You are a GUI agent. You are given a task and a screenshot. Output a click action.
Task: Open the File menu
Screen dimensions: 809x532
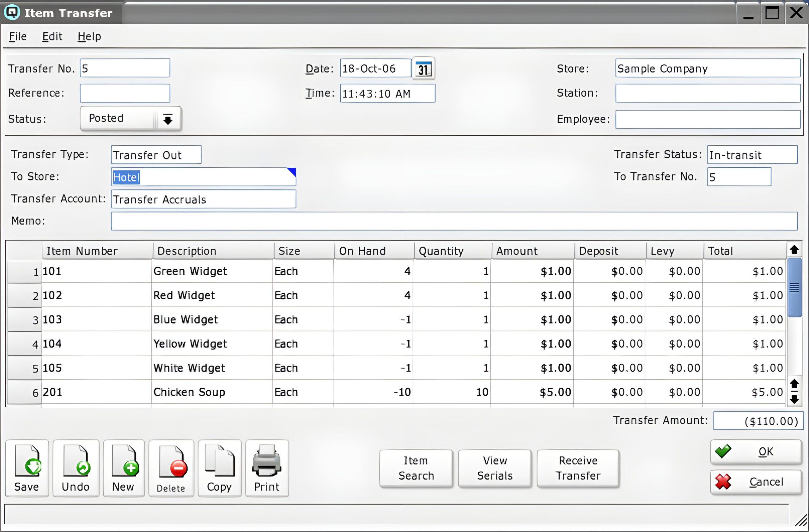pyautogui.click(x=18, y=36)
